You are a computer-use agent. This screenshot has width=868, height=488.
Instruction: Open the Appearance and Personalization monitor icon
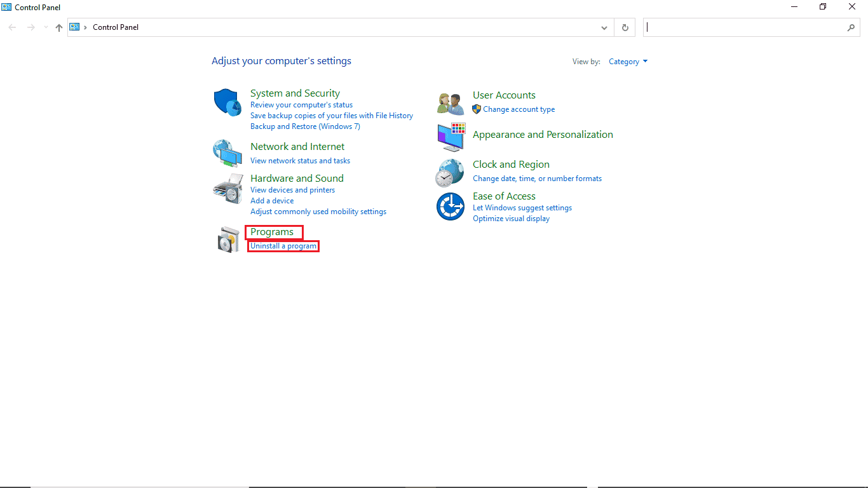(451, 137)
